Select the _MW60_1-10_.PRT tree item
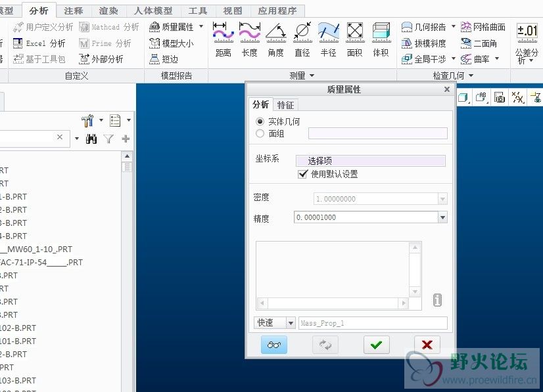The width and height of the screenshot is (543, 392). click(36, 249)
